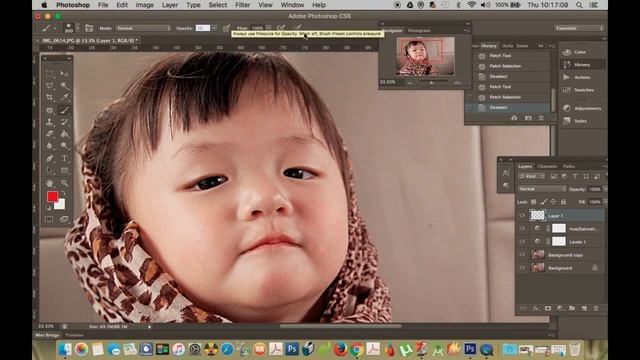Screen dimensions: 640x360
Task: Select the Rectangular Marquee tool
Action: point(50,74)
